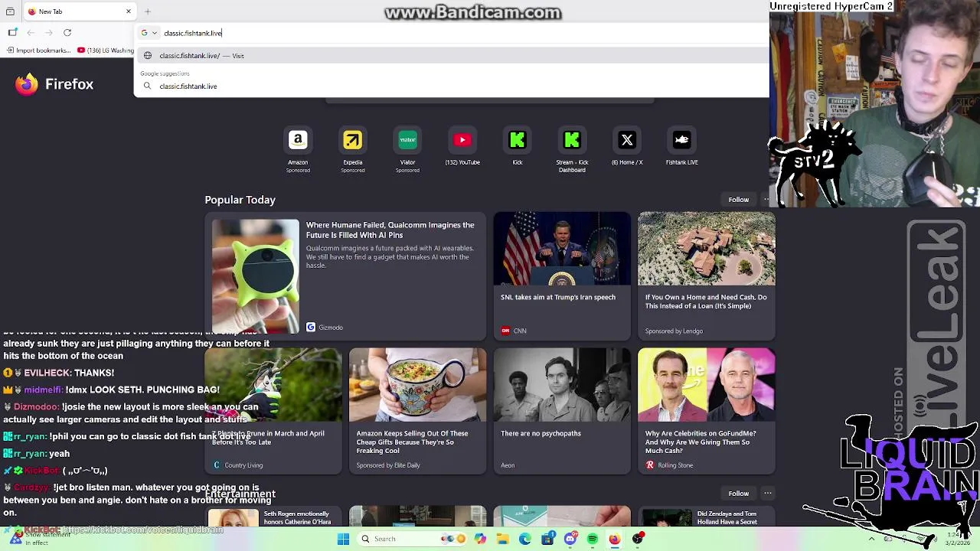Select the New Tab browser tab

click(x=79, y=11)
